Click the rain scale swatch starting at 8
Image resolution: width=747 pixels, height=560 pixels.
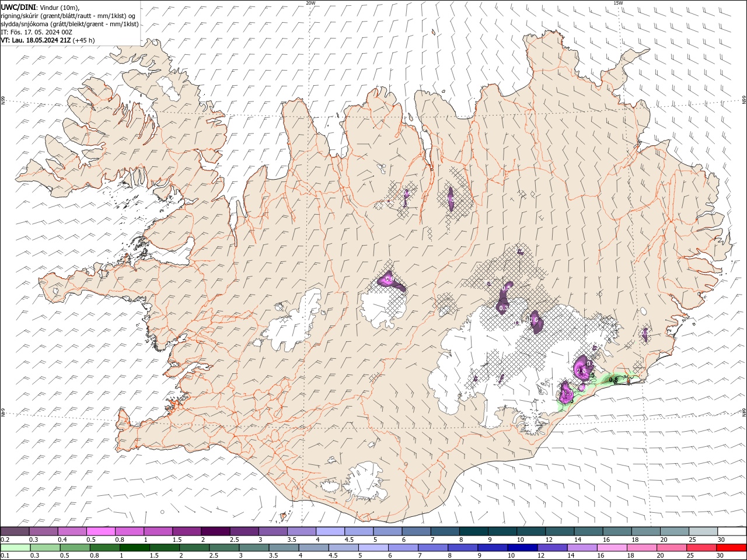(x=463, y=548)
